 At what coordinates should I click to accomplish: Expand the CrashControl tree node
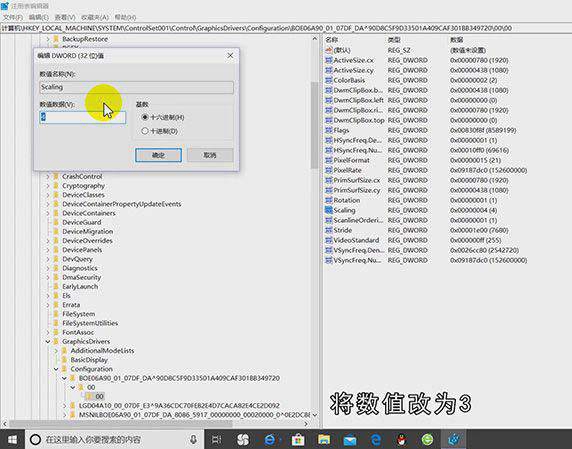tap(48, 177)
